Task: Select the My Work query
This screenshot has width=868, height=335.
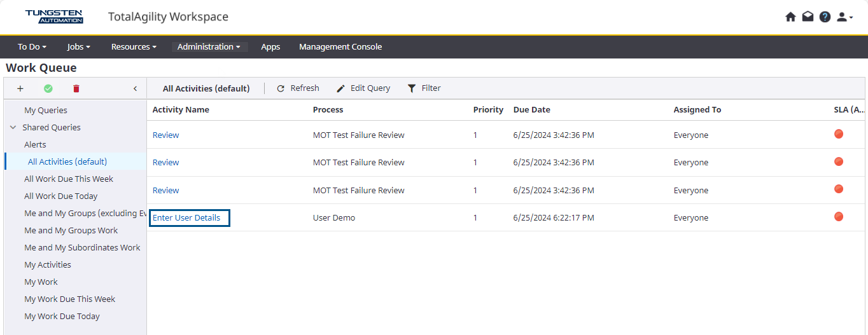Action: point(41,282)
